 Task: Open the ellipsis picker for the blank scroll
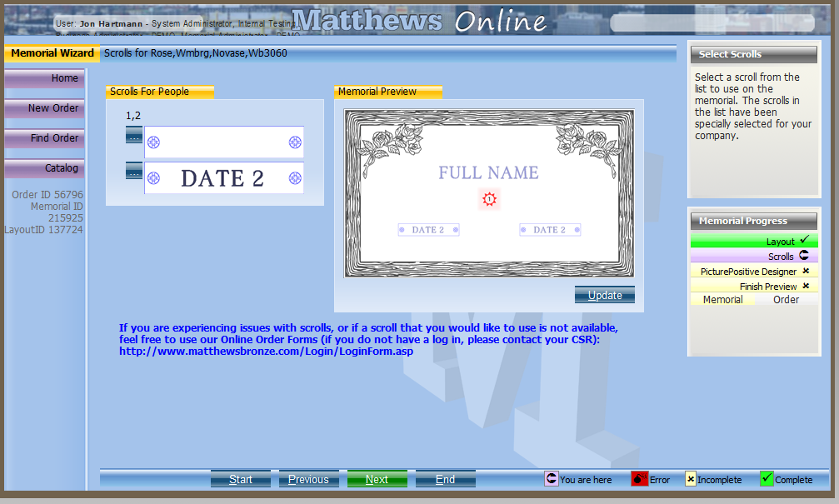[x=134, y=135]
